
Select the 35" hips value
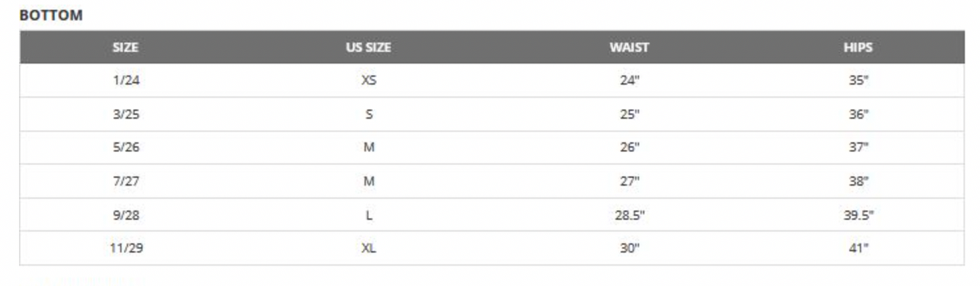tap(858, 80)
